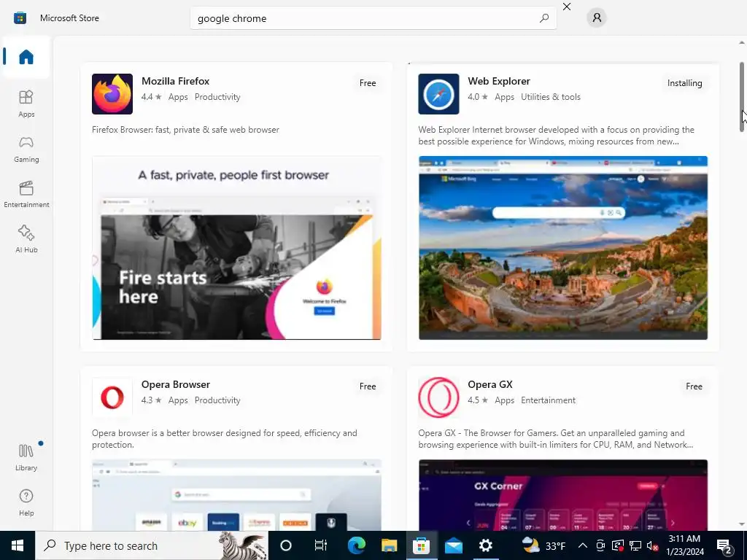The height and width of the screenshot is (560, 747).
Task: Open the Windows Start menu
Action: 18,545
